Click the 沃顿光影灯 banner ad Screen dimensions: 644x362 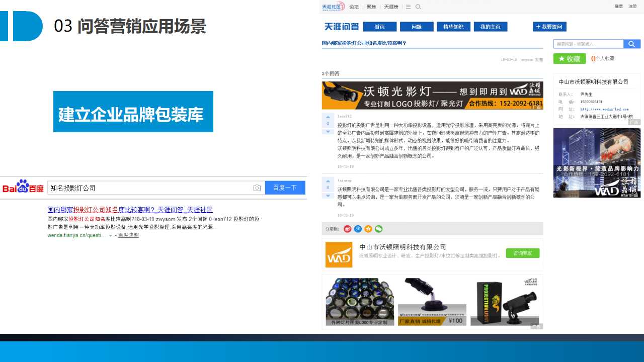[x=433, y=96]
